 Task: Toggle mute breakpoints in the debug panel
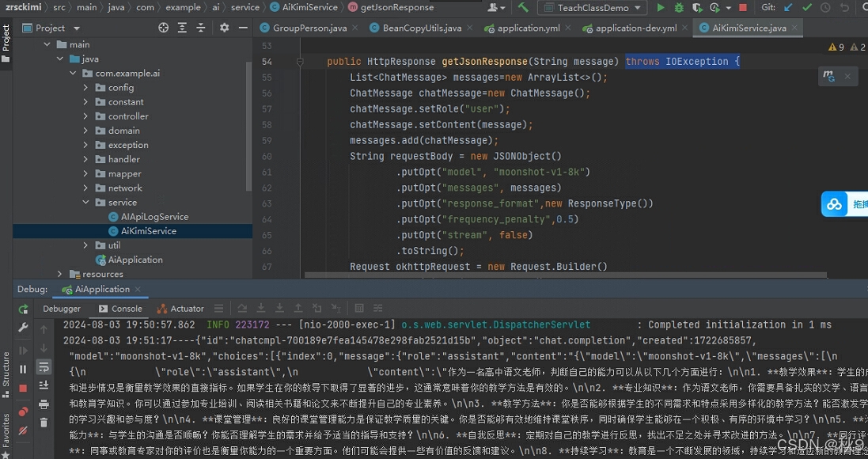pyautogui.click(x=23, y=431)
